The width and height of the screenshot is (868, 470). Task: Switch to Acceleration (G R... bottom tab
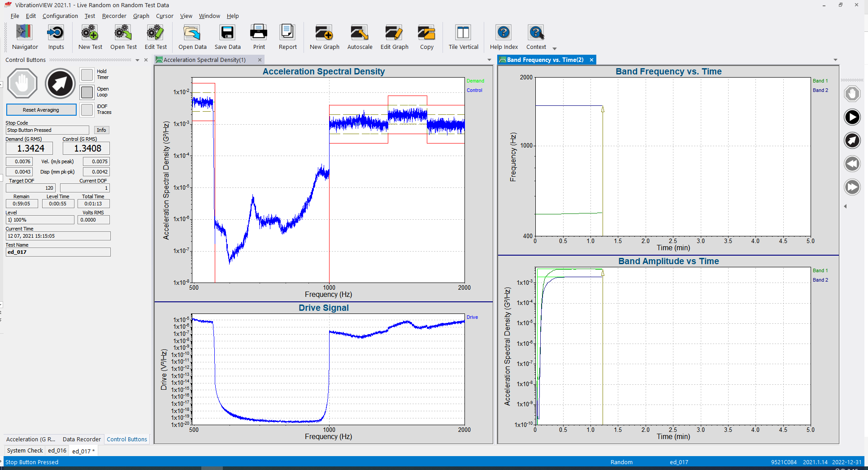point(31,440)
